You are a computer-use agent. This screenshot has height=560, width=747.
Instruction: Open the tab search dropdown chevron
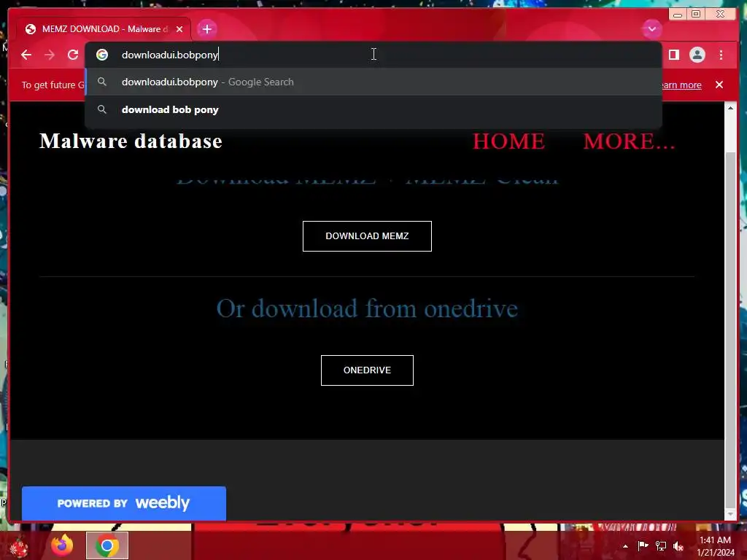(651, 29)
